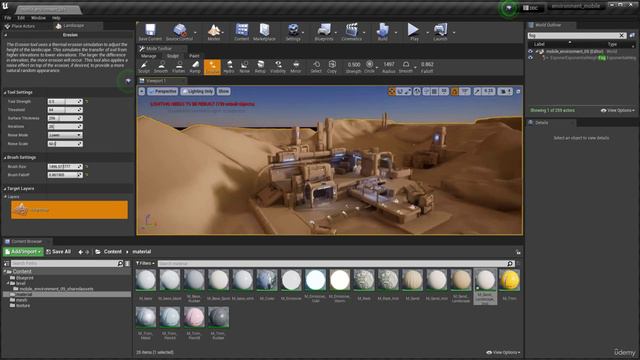640x360 pixels.
Task: Choose the Smooth brush falloff type
Action: [x=406, y=67]
